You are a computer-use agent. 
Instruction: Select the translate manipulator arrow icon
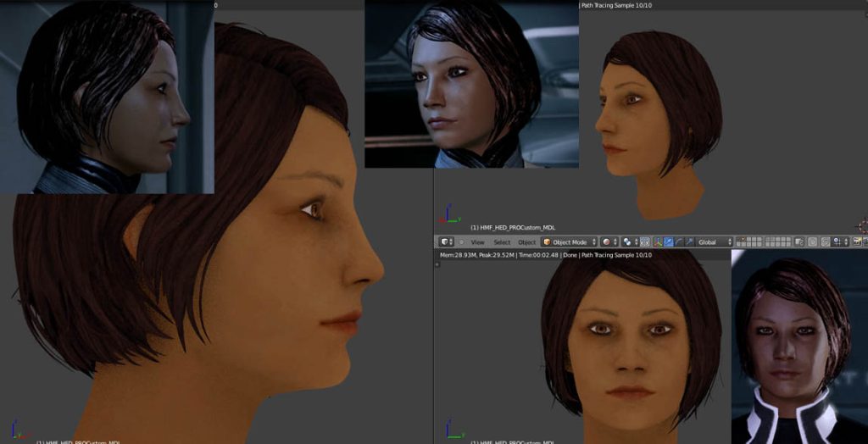pyautogui.click(x=668, y=242)
